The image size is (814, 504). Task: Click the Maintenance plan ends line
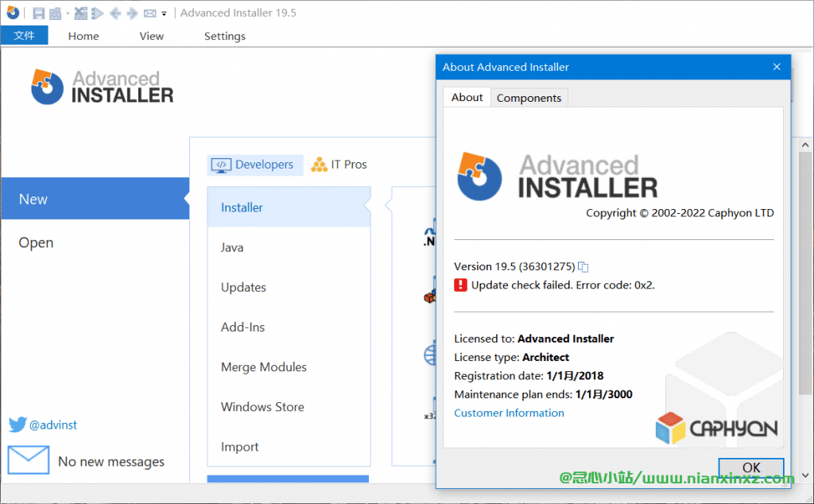click(x=543, y=394)
